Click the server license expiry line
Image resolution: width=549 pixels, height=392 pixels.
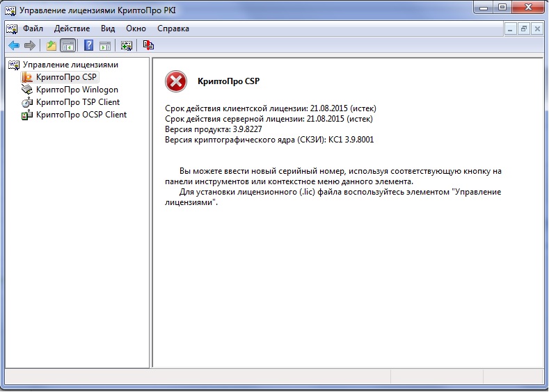coord(269,119)
